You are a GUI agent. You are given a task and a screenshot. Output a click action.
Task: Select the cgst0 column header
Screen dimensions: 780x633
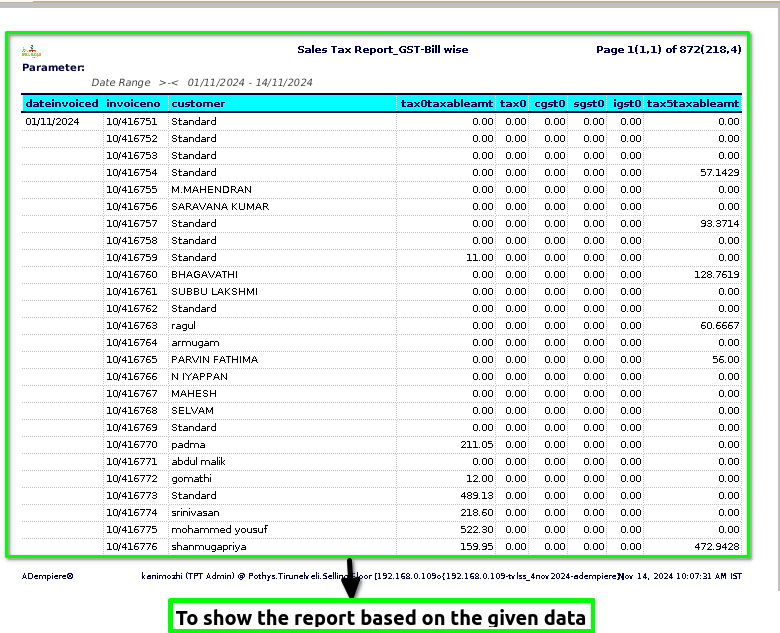click(550, 104)
